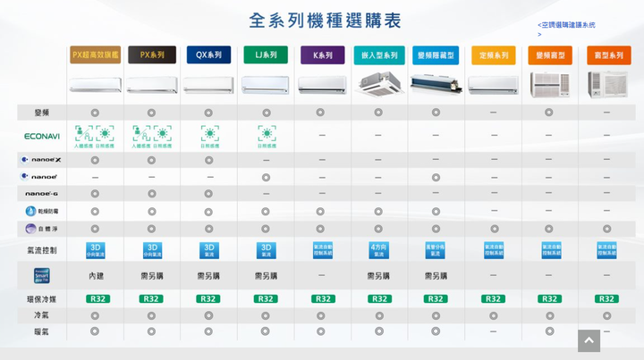
Task: Click the 自體淨 purple icon
Action: (30, 229)
